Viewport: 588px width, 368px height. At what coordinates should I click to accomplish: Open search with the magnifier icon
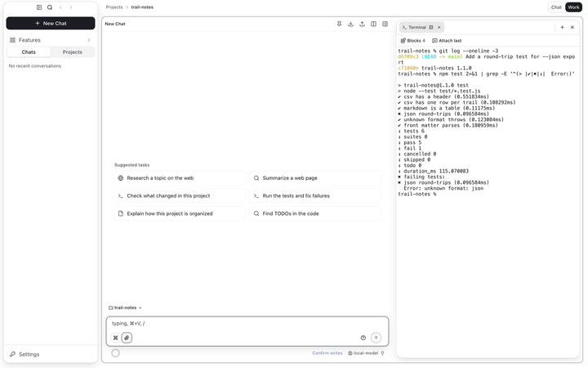50,7
